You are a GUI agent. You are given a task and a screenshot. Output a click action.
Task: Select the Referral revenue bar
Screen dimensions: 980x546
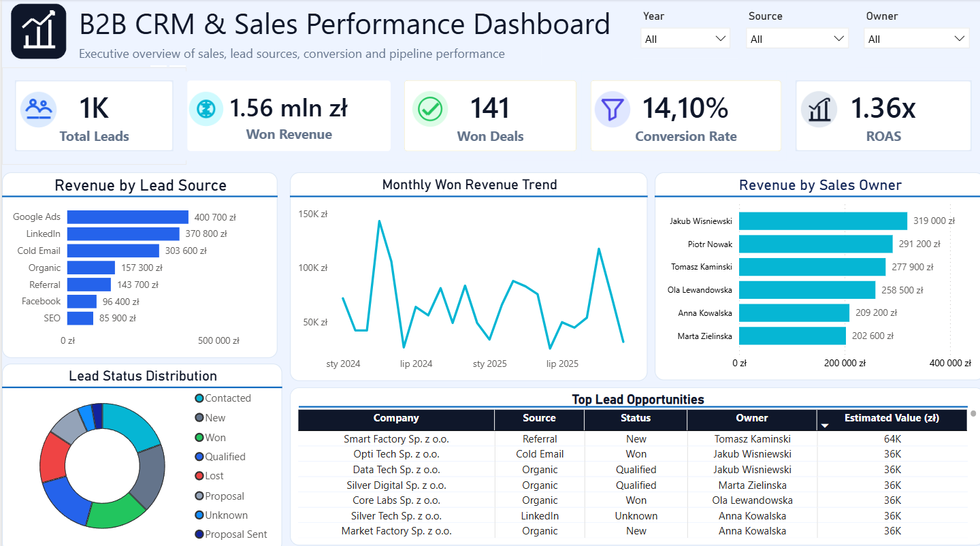(x=89, y=285)
